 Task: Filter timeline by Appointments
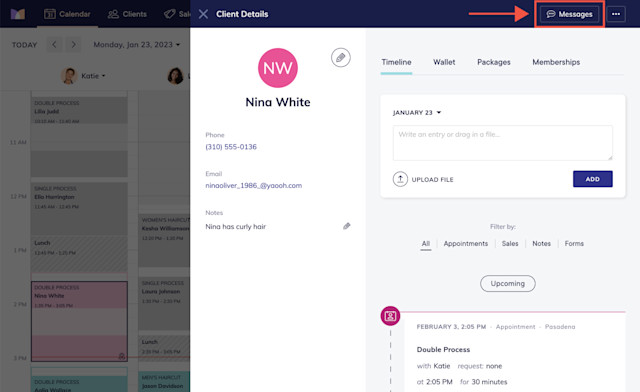coord(466,243)
